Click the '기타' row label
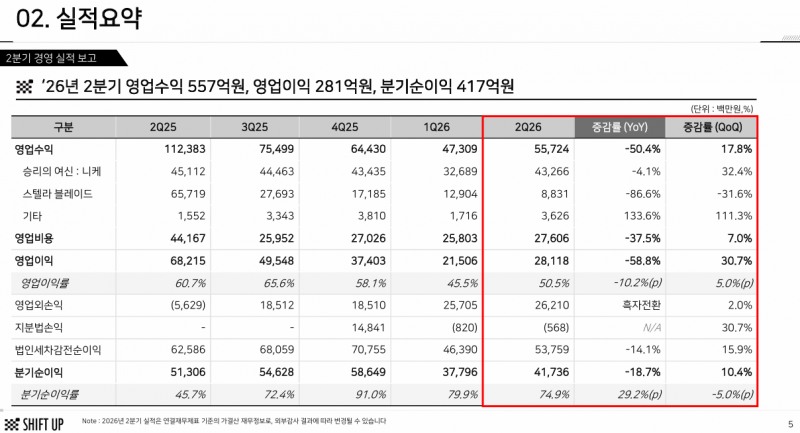Screen dimensions: 800x433 (32, 216)
